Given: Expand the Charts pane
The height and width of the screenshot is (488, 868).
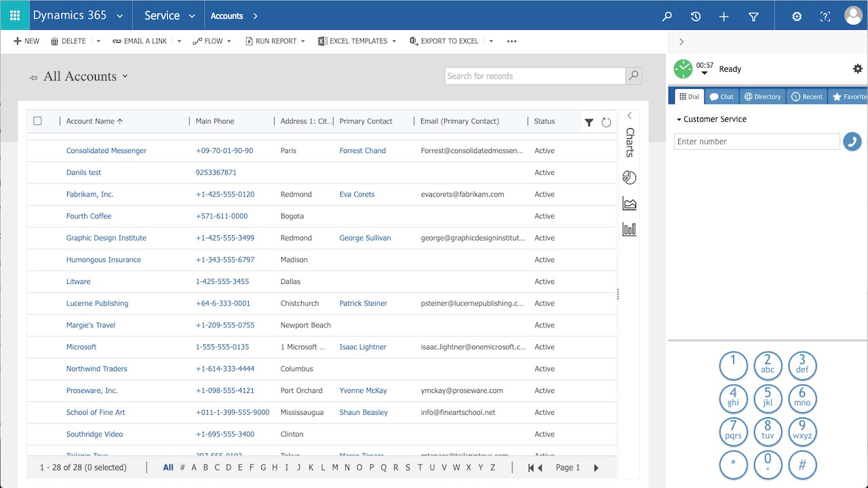Looking at the screenshot, I should tap(629, 116).
